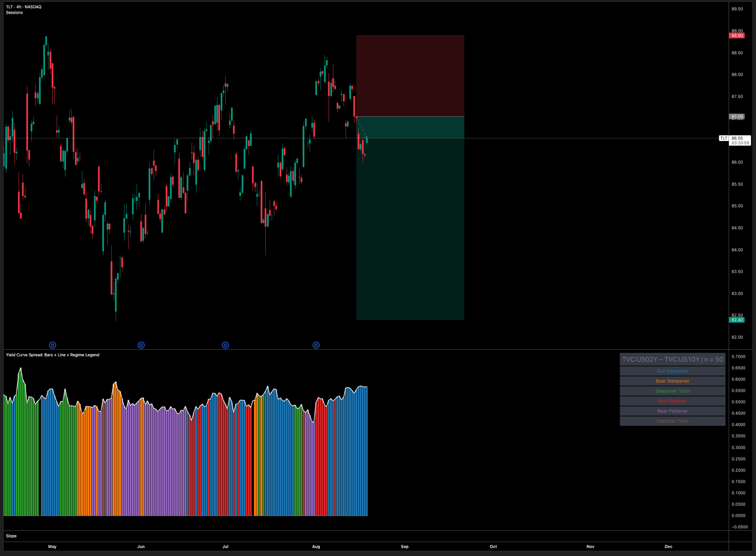Viewport: 756px width, 556px height.
Task: Select the Bear Steepener legend entry
Action: tap(672, 381)
